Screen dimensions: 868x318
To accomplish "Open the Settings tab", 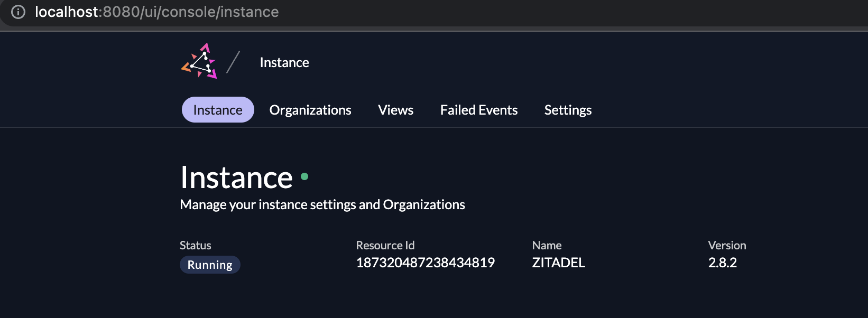I will pos(568,110).
